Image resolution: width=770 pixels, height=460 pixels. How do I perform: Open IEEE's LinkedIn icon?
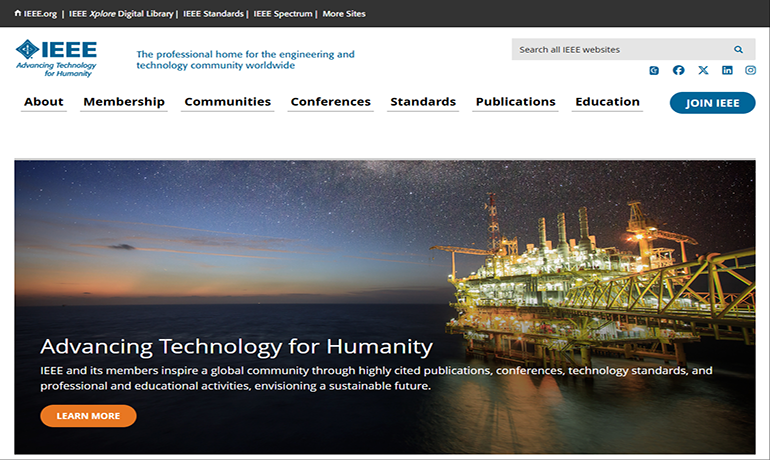pyautogui.click(x=727, y=70)
